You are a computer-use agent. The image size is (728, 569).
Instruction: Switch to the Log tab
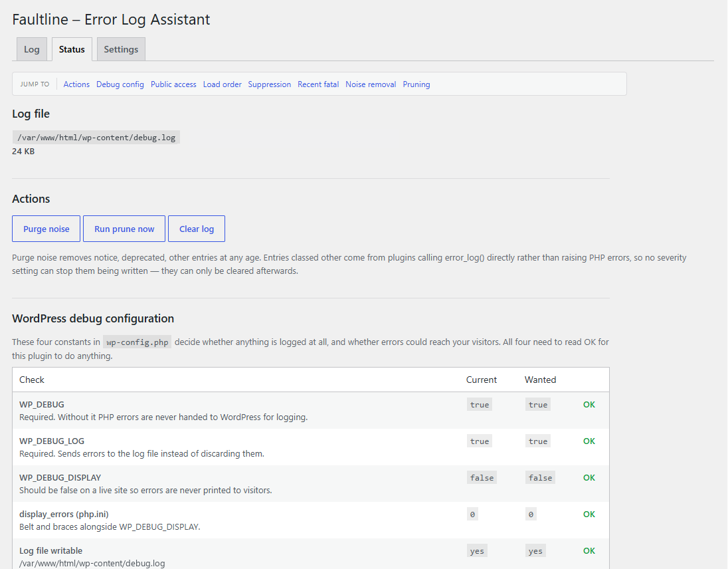[32, 49]
